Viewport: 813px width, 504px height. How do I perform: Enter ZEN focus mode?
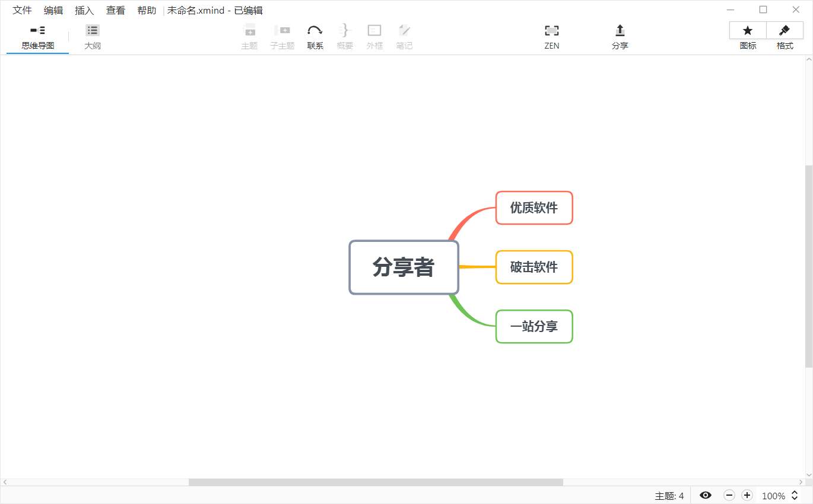(551, 36)
